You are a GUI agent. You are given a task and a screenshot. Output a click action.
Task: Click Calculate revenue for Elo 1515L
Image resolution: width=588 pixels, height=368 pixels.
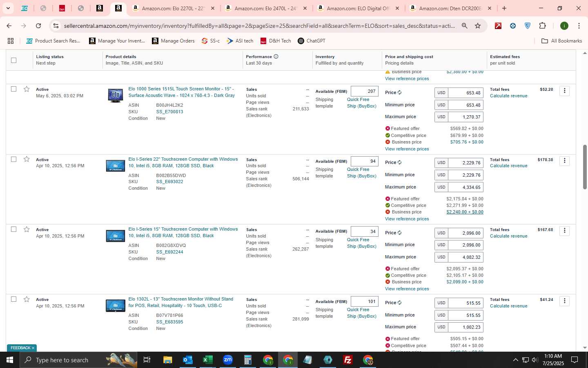click(508, 96)
